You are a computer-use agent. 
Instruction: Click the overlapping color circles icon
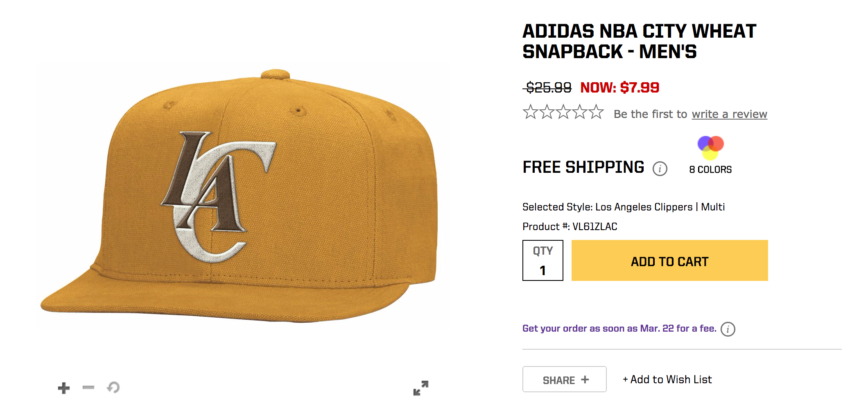(710, 147)
